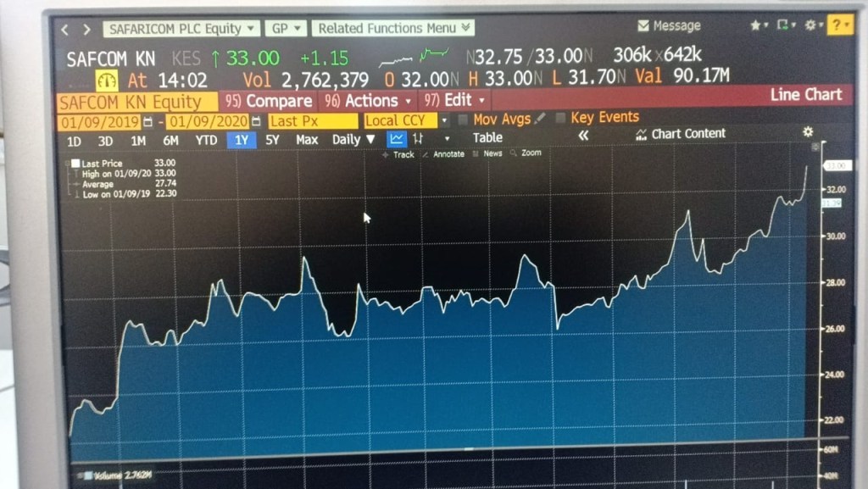Select the line chart type icon
The image size is (868, 489).
[x=397, y=138]
